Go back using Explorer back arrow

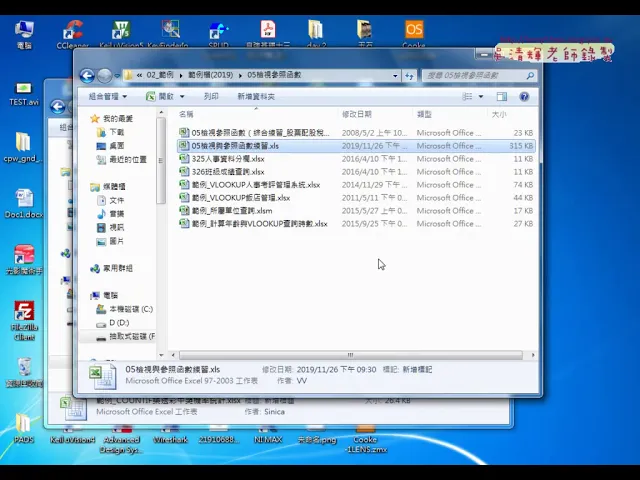87,76
